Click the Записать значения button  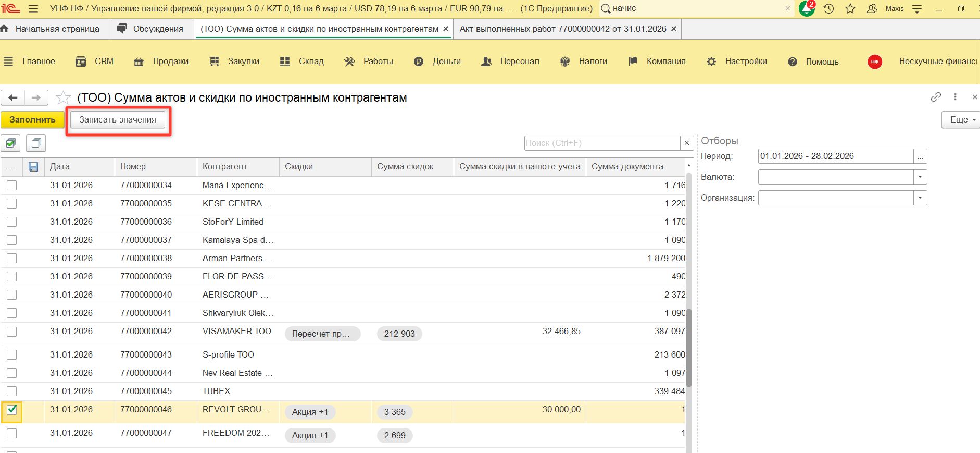118,120
